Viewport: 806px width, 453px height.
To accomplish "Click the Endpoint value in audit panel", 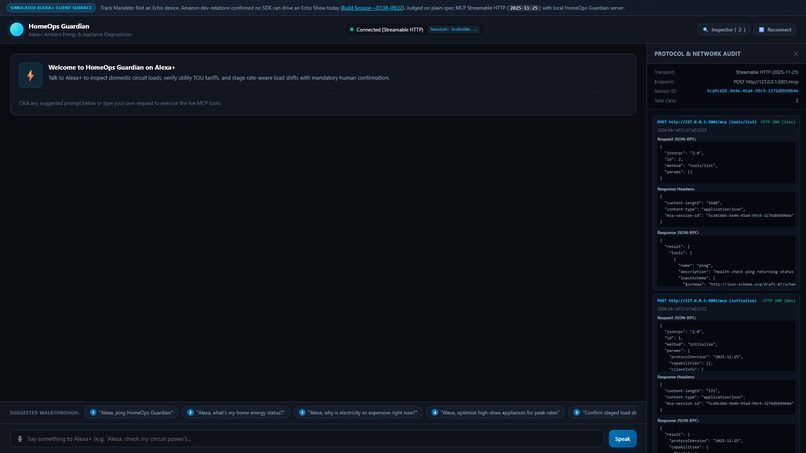I will click(x=766, y=82).
